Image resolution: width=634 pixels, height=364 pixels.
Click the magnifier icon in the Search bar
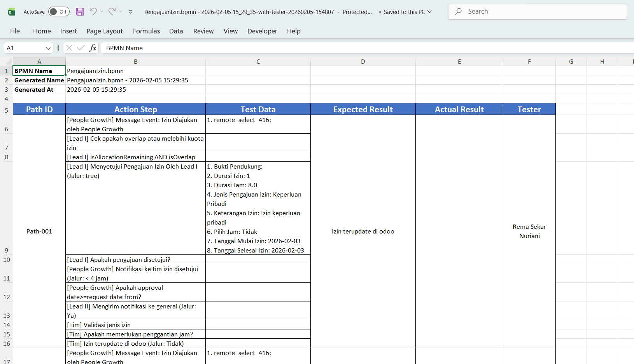point(459,11)
